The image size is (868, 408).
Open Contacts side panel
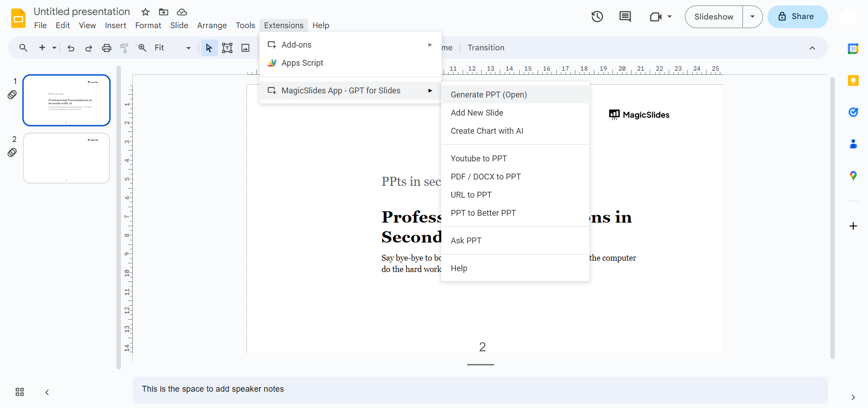tap(853, 144)
